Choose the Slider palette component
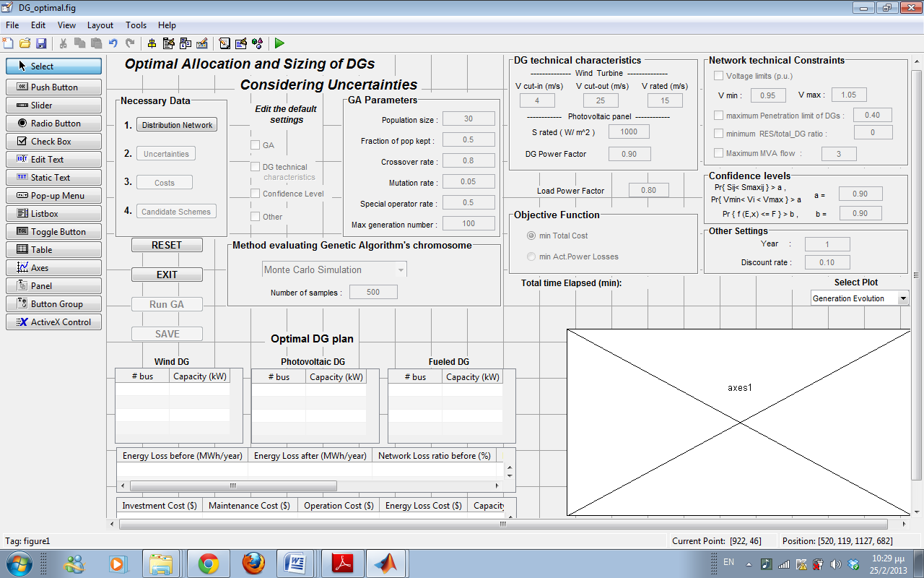The width and height of the screenshot is (924, 578). pyautogui.click(x=53, y=105)
